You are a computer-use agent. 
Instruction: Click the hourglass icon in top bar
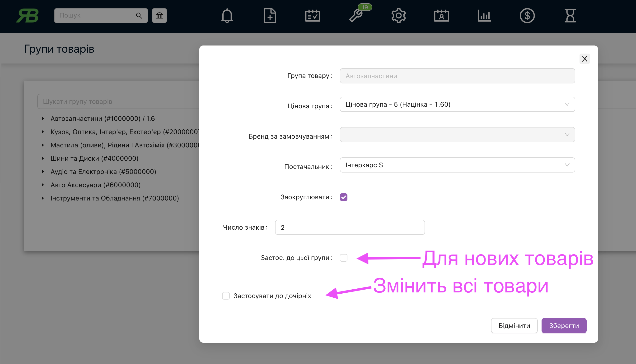coord(570,16)
